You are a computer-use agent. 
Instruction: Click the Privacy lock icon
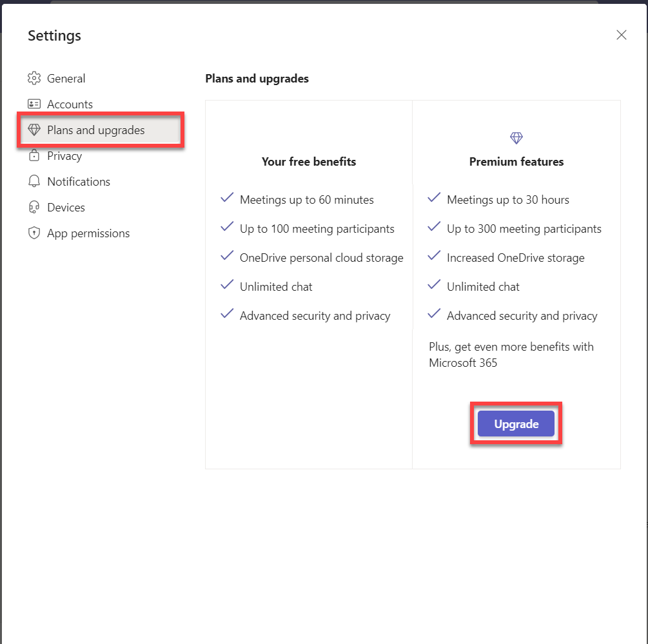[34, 155]
